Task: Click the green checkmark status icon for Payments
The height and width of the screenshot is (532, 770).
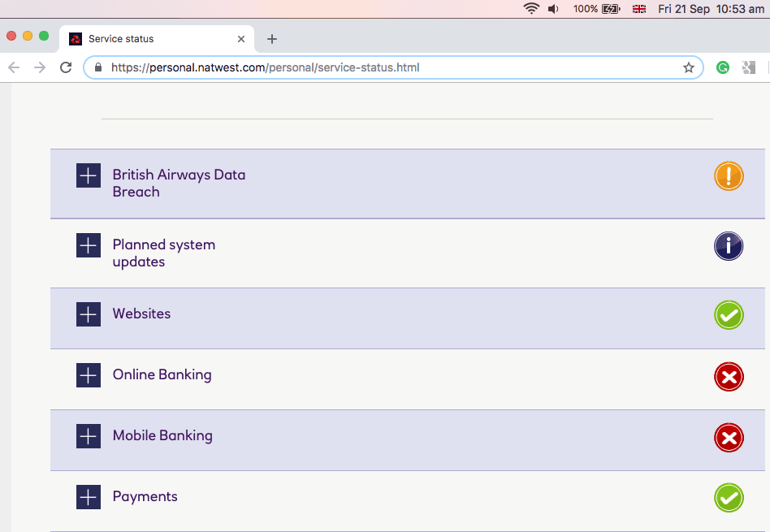Action: coord(729,498)
